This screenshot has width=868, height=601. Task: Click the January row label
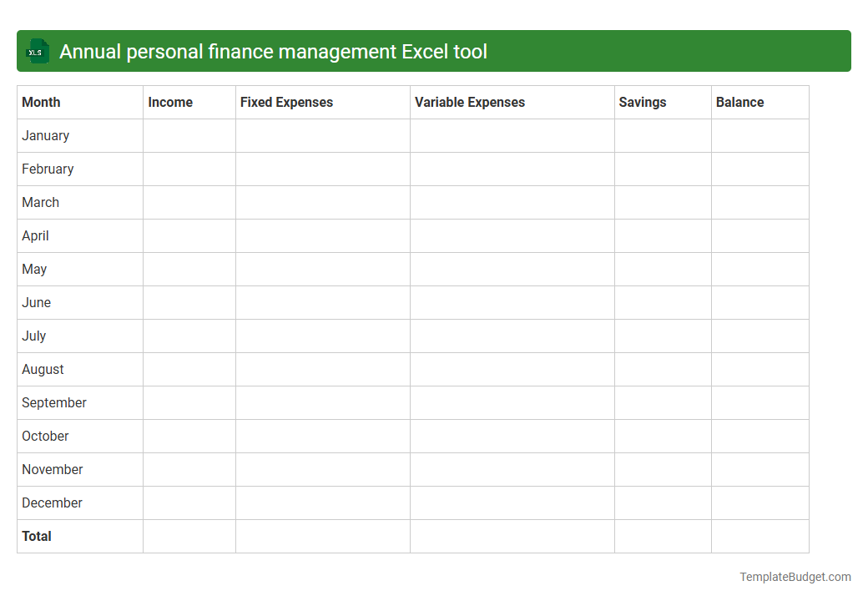coord(45,135)
